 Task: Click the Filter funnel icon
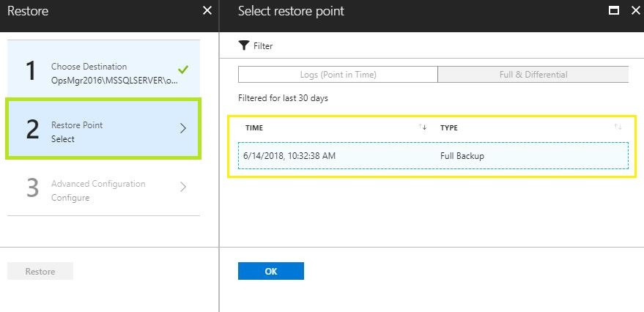(x=244, y=45)
